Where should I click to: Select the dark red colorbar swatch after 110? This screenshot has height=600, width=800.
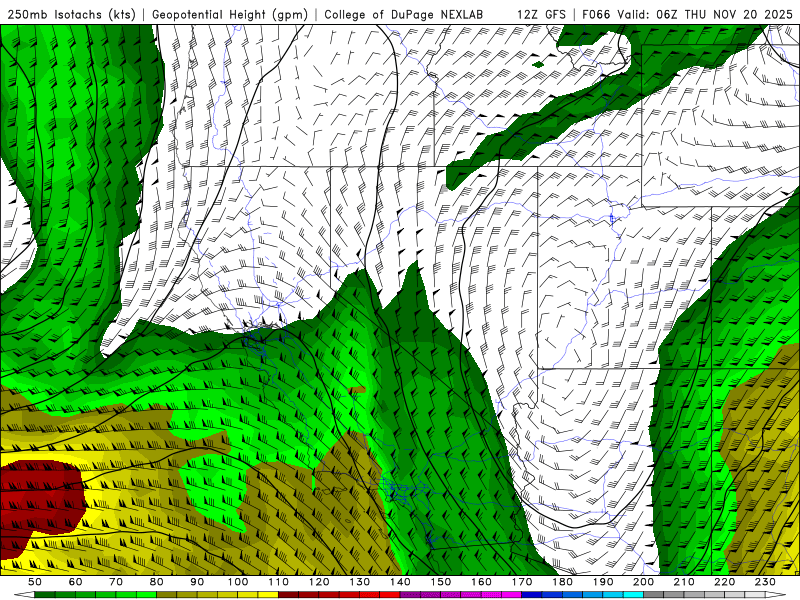pos(289,595)
